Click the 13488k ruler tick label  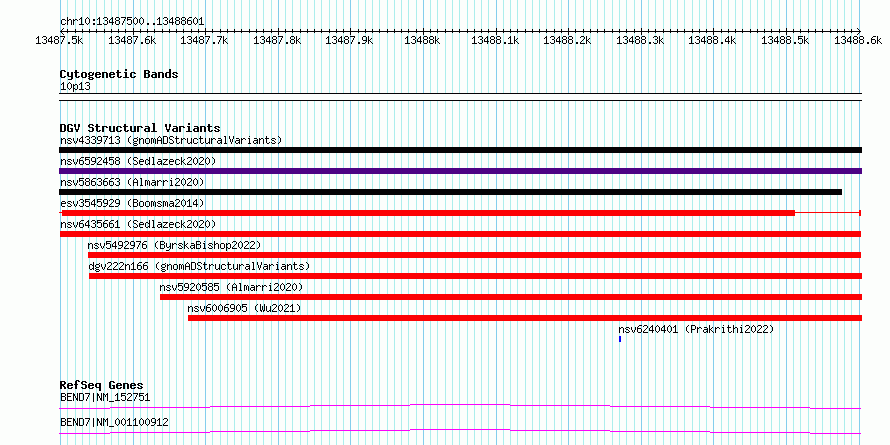pos(422,40)
